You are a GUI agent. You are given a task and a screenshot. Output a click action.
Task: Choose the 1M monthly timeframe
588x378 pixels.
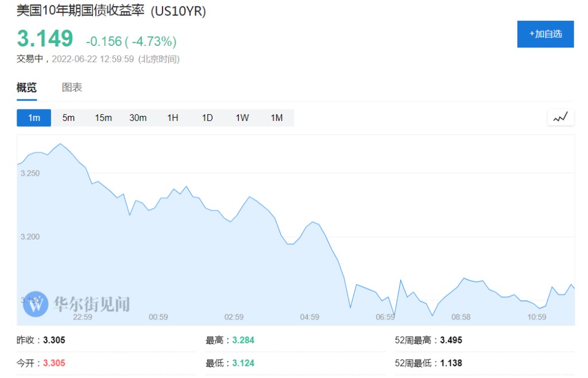(x=277, y=118)
